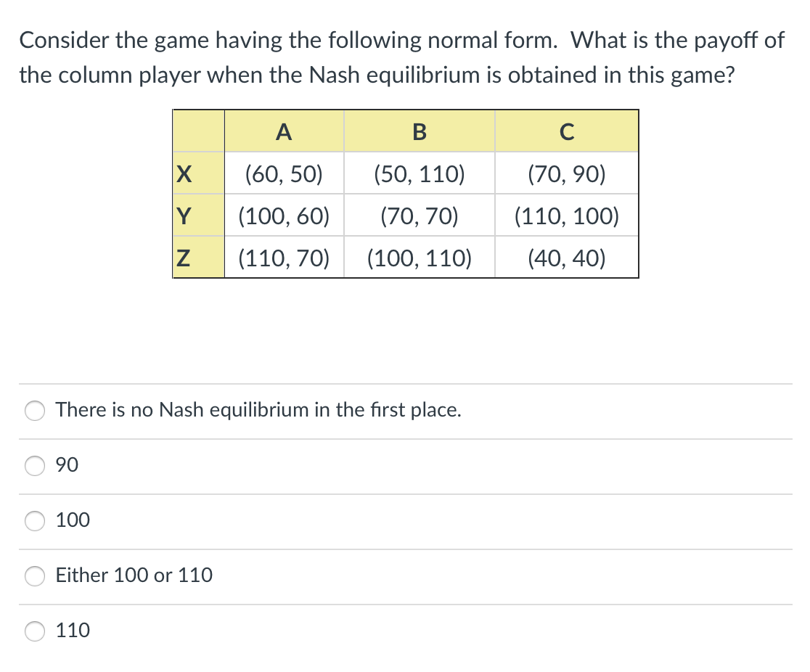Click the answer label text "100"
The height and width of the screenshot is (672, 810).
73,520
